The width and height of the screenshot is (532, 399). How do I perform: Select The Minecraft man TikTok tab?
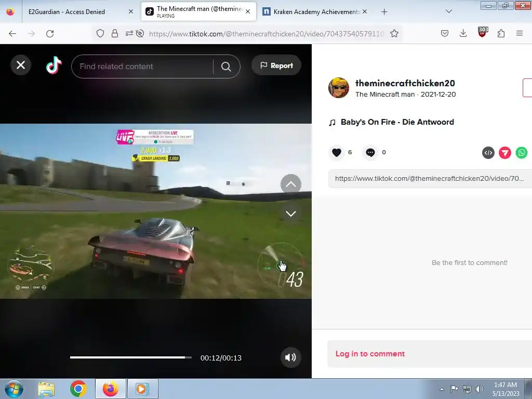point(198,11)
